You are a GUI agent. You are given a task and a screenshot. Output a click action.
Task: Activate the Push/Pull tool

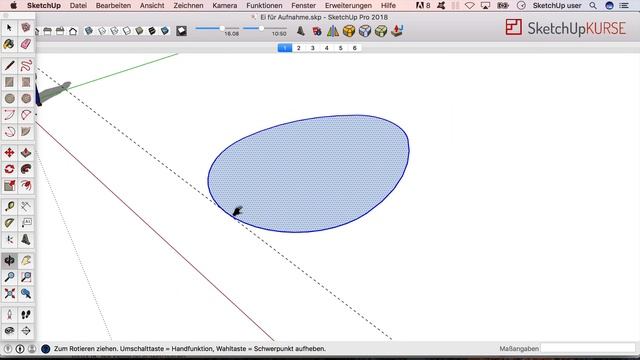[x=26, y=153]
